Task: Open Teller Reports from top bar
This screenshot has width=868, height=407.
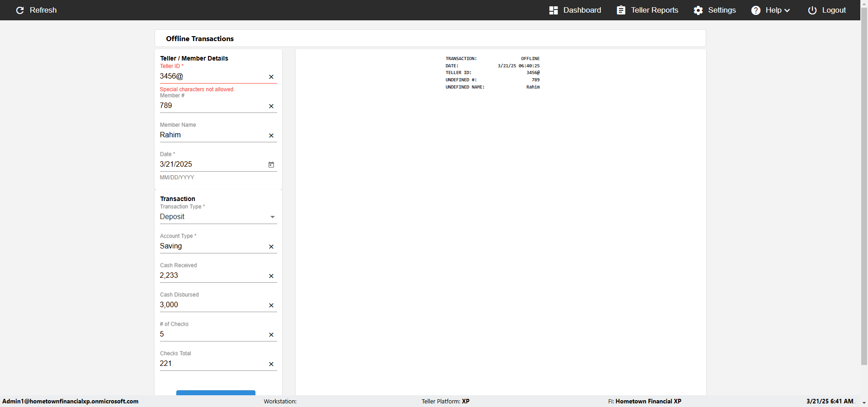Action: pyautogui.click(x=647, y=10)
